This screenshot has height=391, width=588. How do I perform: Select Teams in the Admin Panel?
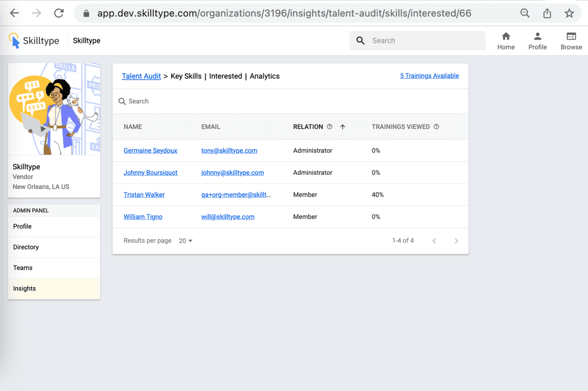[x=54, y=268]
